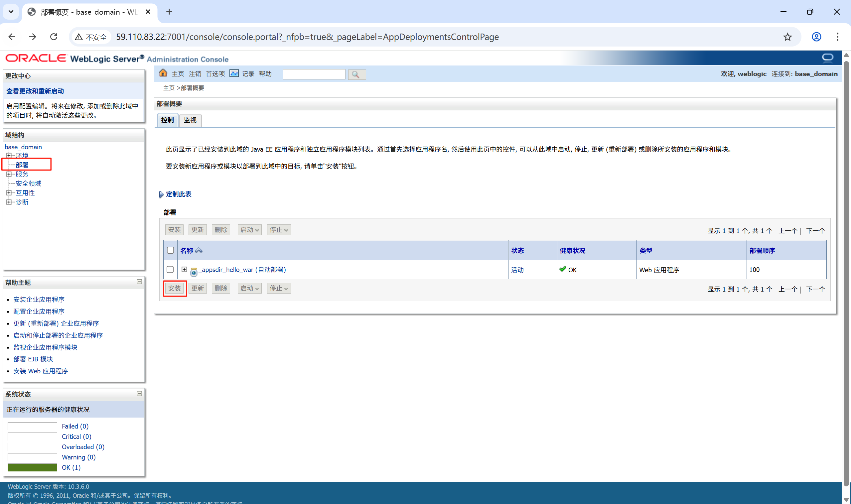Image resolution: width=851 pixels, height=504 pixels.
Task: Click the Failed (0) status link
Action: point(75,426)
